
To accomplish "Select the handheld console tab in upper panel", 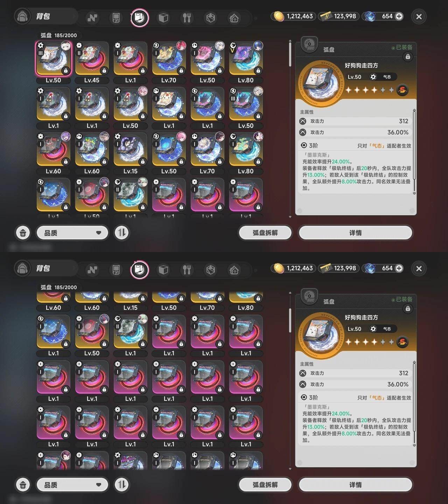I will click(x=116, y=18).
